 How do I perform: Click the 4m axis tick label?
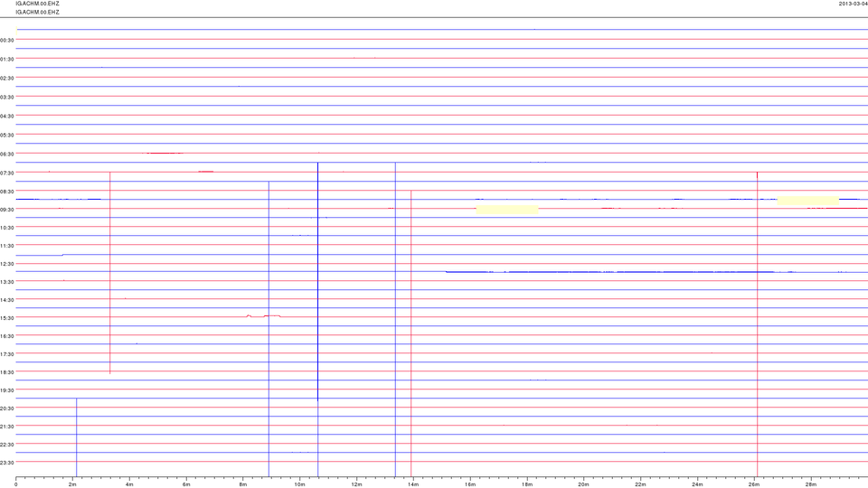[x=129, y=484]
